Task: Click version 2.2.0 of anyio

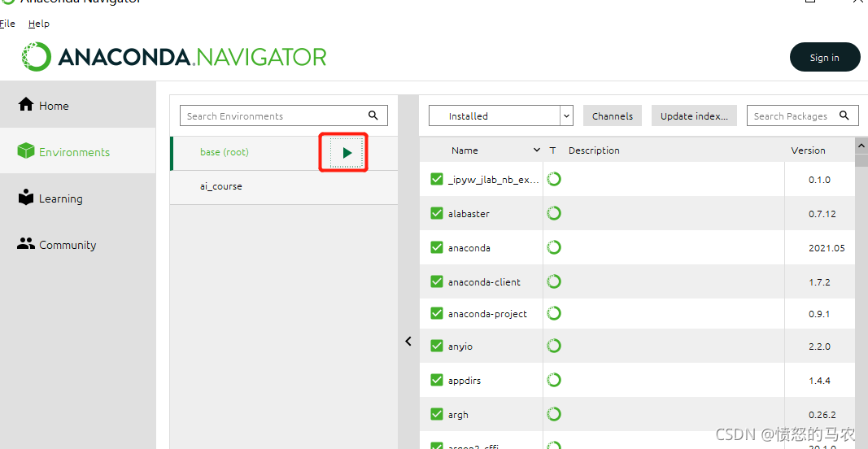Action: (819, 347)
